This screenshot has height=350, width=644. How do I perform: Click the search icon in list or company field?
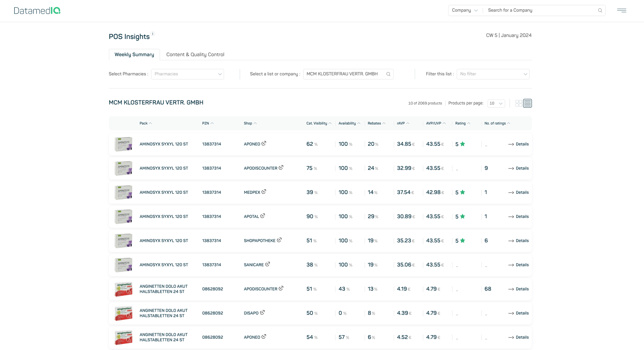tap(388, 74)
